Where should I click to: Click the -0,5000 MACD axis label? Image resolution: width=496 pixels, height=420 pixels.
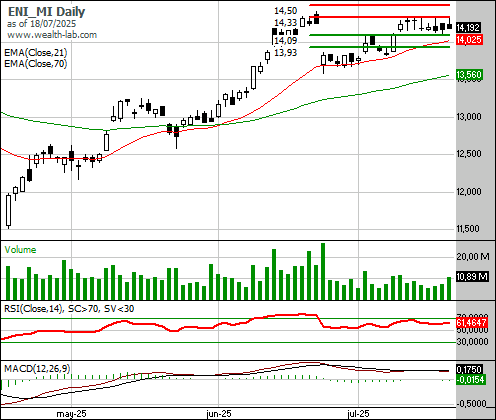(x=471, y=404)
